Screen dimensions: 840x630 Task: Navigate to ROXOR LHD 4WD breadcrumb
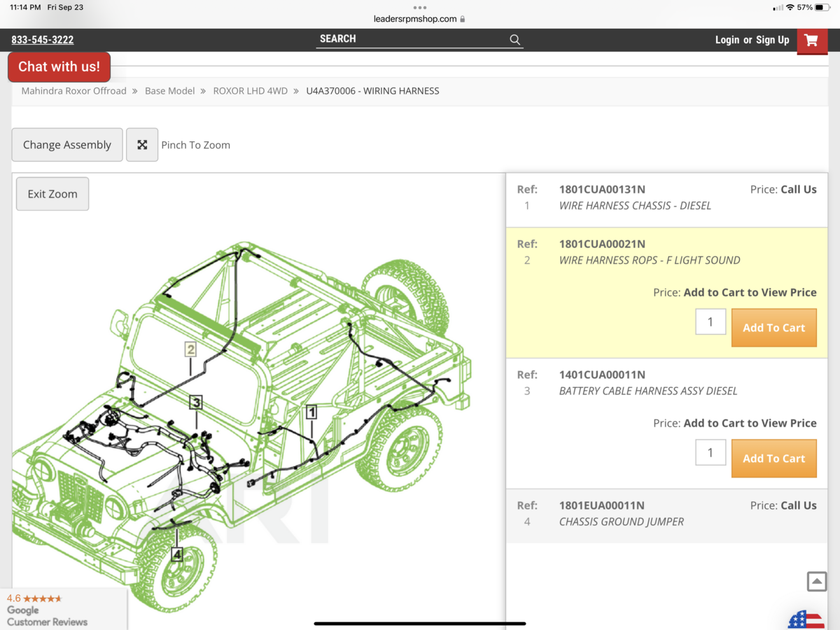click(250, 91)
